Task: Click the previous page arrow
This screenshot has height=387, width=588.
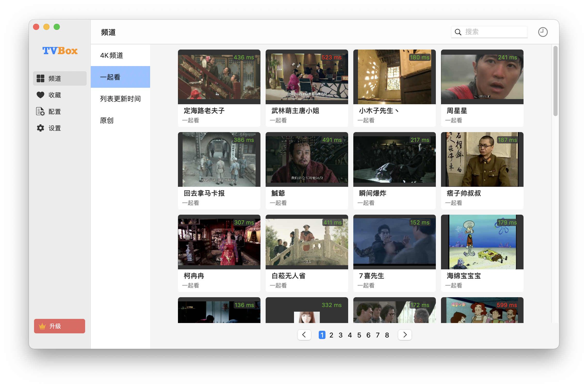Action: [304, 335]
